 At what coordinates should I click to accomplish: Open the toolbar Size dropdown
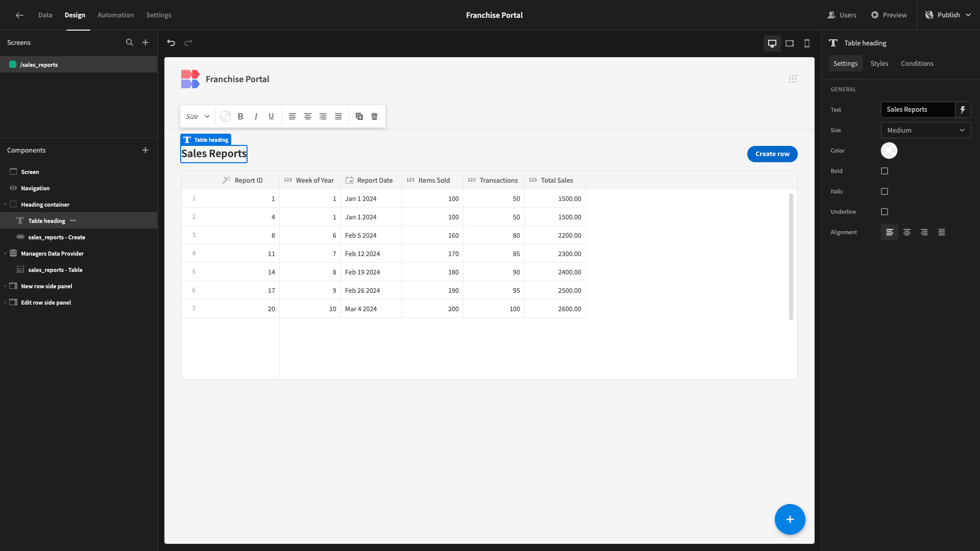click(x=198, y=116)
